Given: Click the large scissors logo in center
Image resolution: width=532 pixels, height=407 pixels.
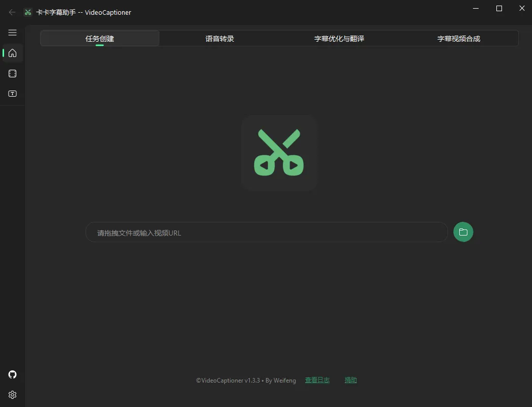Looking at the screenshot, I should (279, 153).
